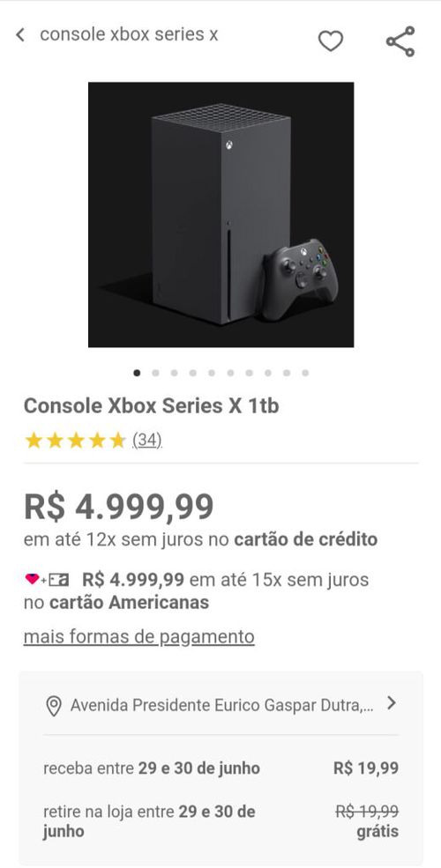441x868 pixels.
Task: Tap the Americanas card offer icon
Action: [x=47, y=580]
